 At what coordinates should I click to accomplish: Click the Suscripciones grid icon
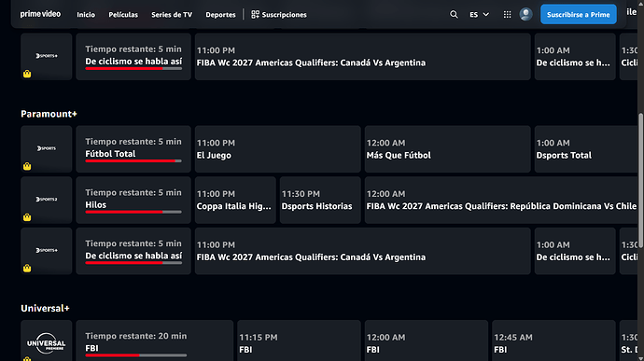[x=255, y=14]
